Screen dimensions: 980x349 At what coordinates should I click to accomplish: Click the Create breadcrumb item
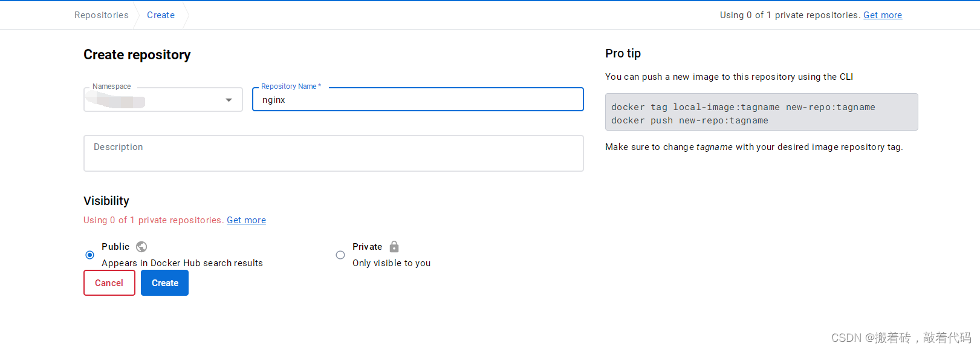pos(161,15)
